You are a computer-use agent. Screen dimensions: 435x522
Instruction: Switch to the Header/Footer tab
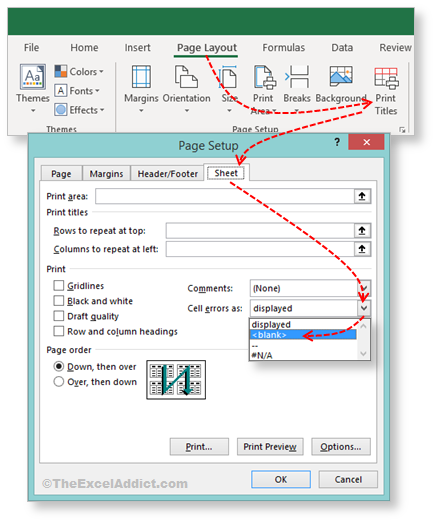click(x=167, y=173)
